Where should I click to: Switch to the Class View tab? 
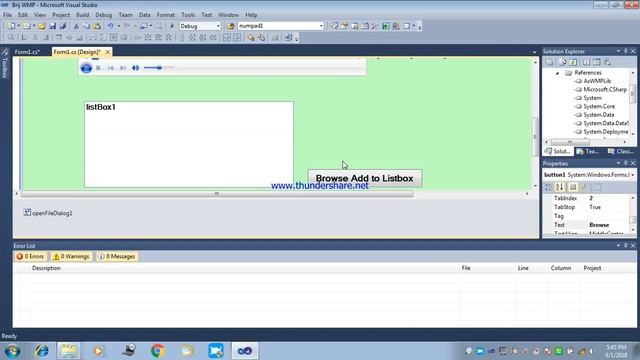pyautogui.click(x=620, y=151)
